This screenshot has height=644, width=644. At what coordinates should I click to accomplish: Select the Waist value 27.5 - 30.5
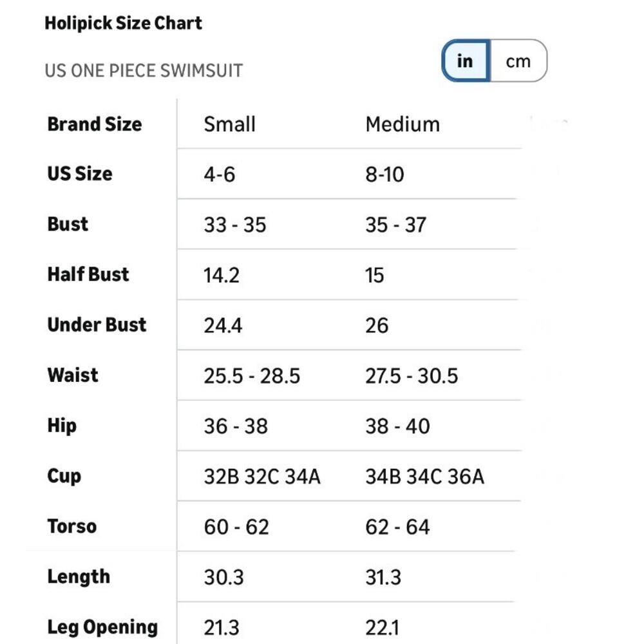click(x=412, y=376)
